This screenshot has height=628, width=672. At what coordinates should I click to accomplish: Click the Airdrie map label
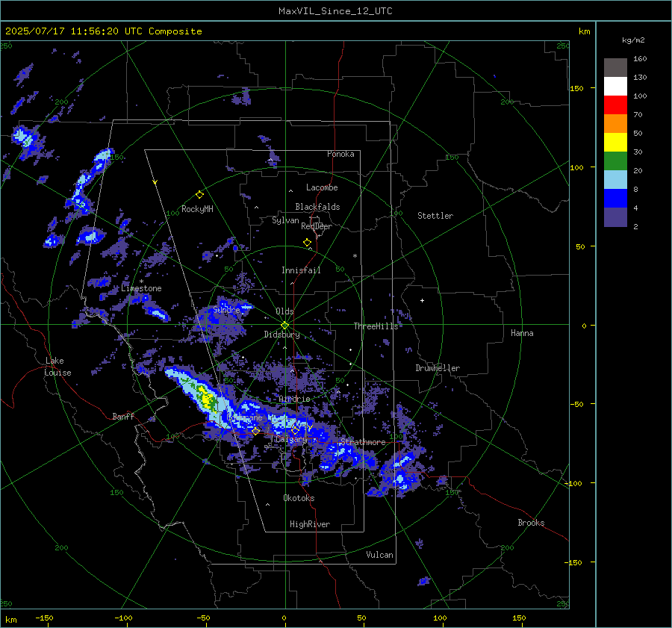(294, 399)
